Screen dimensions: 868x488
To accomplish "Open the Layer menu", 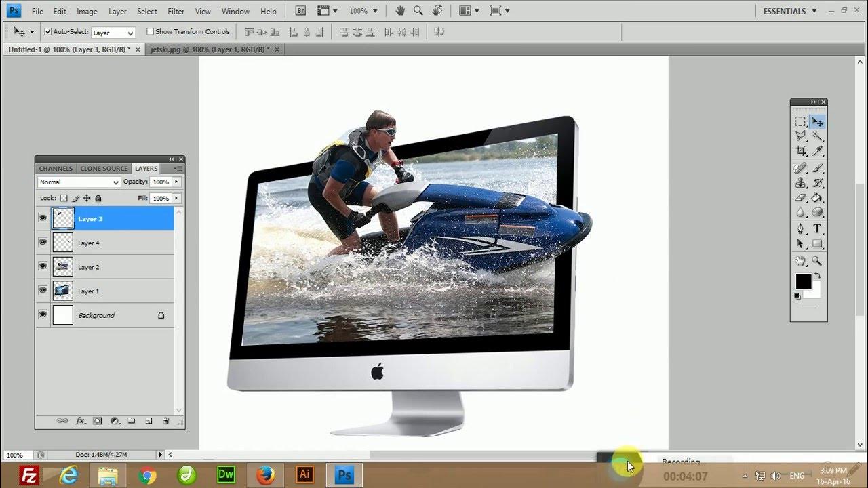I will 117,12.
